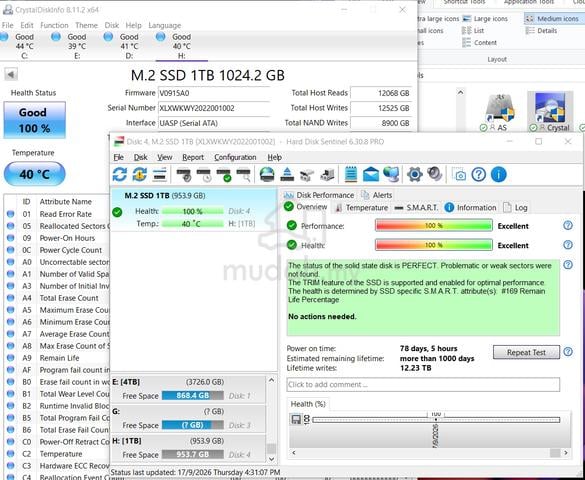
Task: Click the down arrow of the disk list scrollbar
Action: [272, 459]
